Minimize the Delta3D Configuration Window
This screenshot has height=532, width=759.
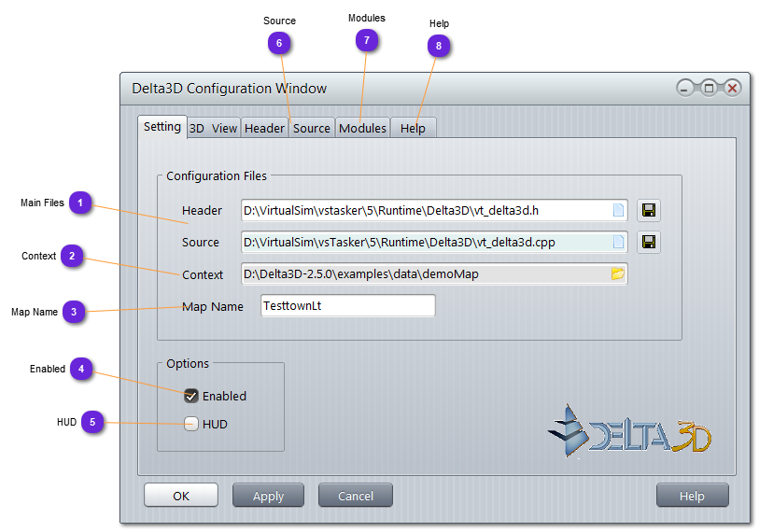[686, 89]
